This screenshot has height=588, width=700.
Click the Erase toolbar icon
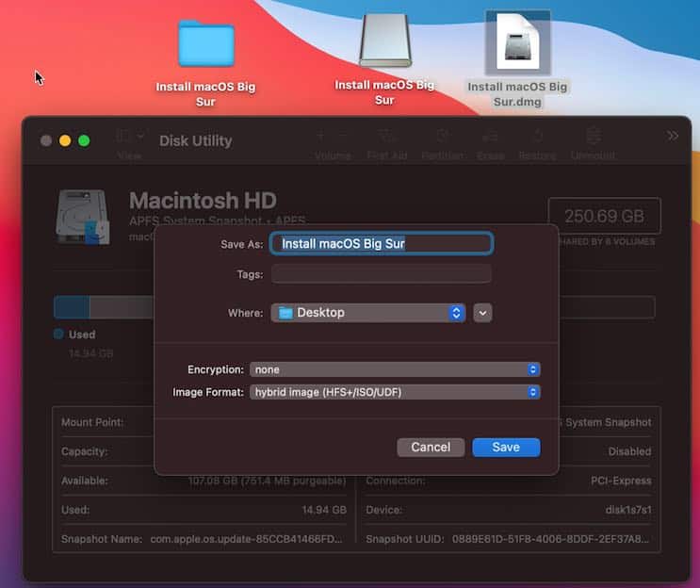[x=490, y=136]
